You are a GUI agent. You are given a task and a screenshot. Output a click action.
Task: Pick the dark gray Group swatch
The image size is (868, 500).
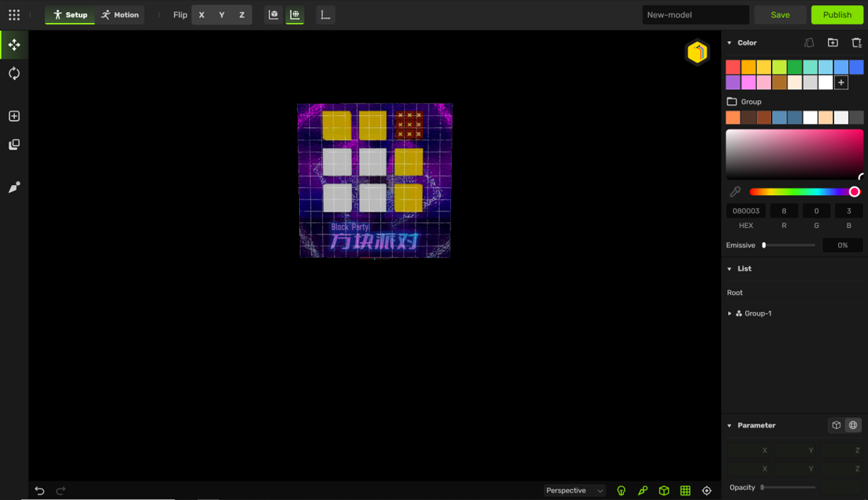[857, 117]
